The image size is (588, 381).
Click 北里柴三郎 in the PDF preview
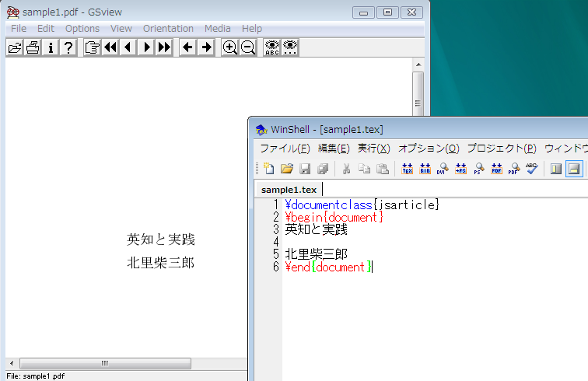(x=161, y=263)
